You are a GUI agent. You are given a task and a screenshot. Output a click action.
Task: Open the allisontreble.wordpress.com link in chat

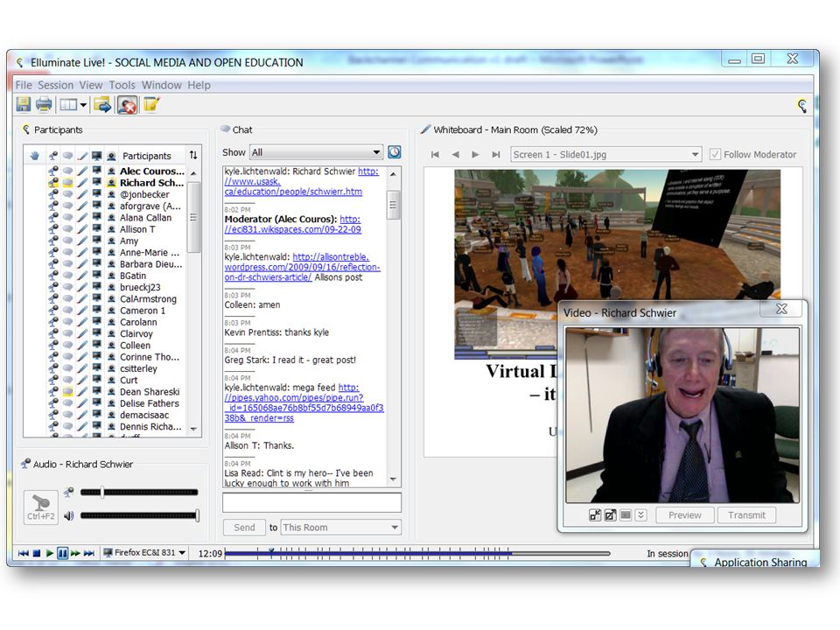(x=302, y=268)
